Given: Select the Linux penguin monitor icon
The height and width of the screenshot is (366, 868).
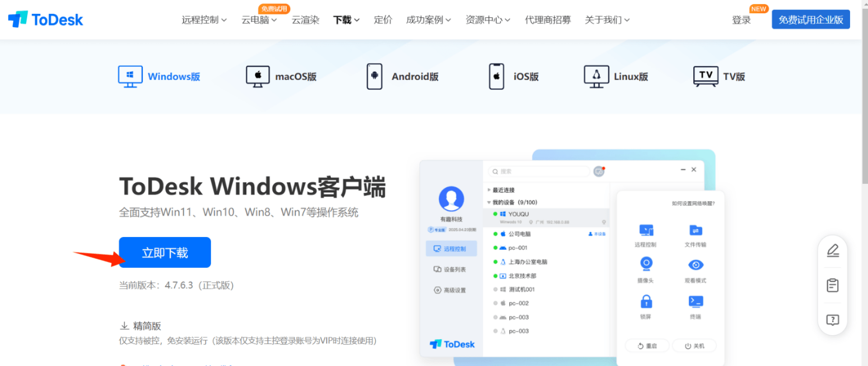Looking at the screenshot, I should (x=596, y=77).
